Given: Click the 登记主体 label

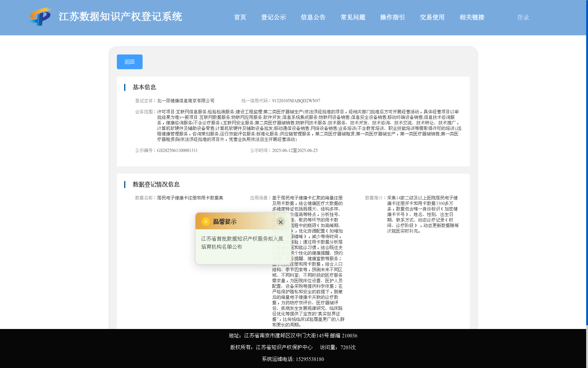Looking at the screenshot, I should pyautogui.click(x=146, y=101).
